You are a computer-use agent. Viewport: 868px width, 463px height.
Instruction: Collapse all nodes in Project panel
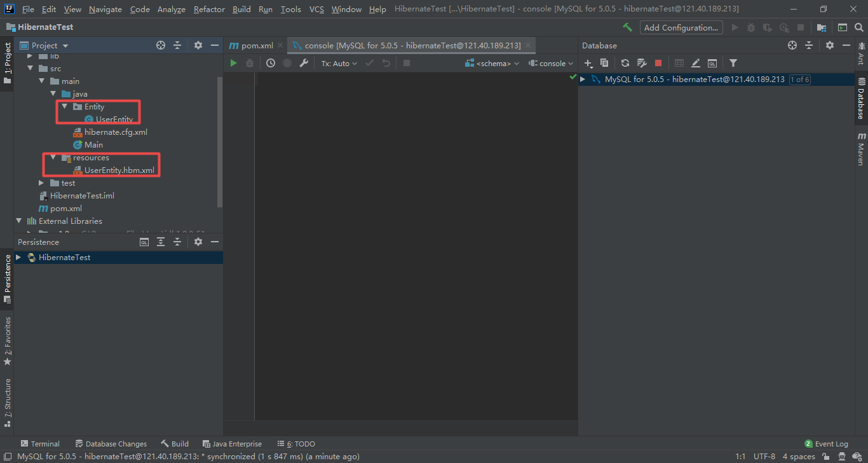click(179, 45)
